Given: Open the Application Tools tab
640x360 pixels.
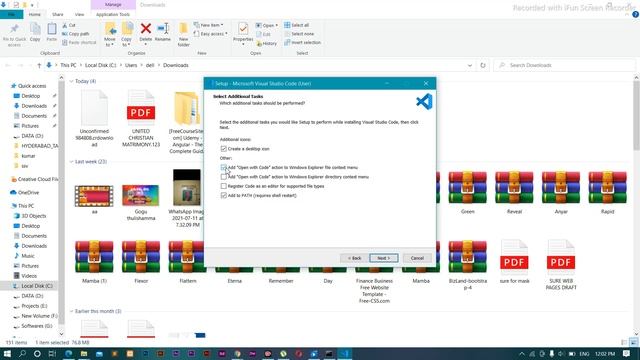Looking at the screenshot, I should (x=113, y=14).
